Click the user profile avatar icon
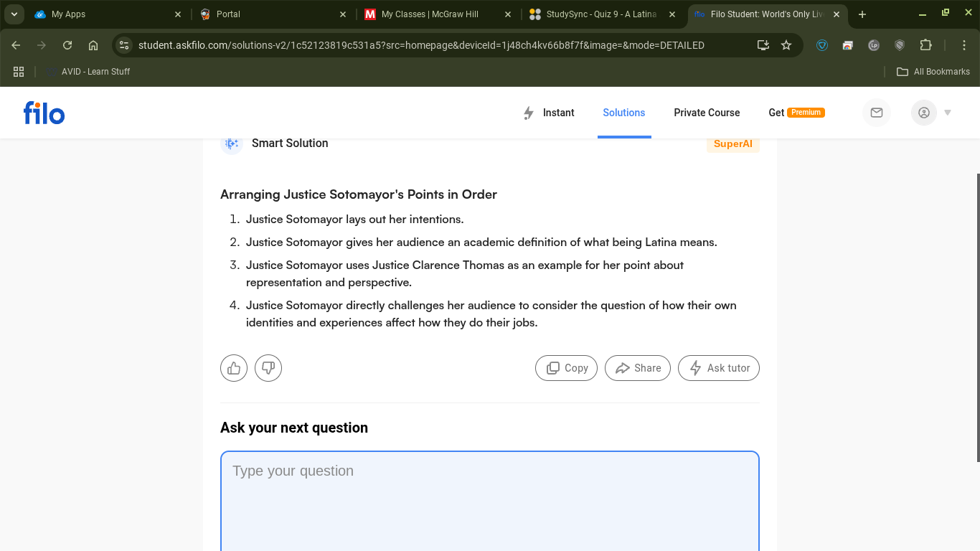The width and height of the screenshot is (980, 551). click(x=923, y=113)
